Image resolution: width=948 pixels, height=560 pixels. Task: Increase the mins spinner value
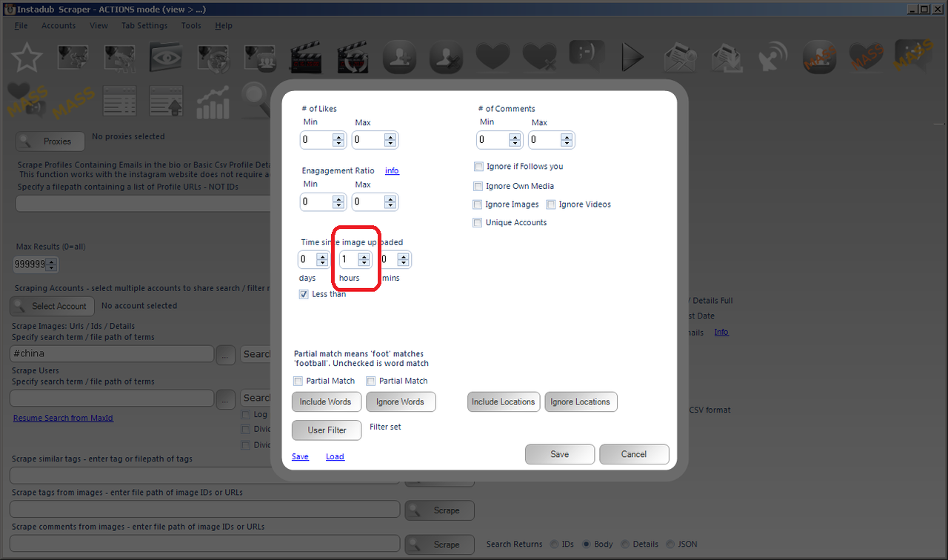[x=404, y=256]
